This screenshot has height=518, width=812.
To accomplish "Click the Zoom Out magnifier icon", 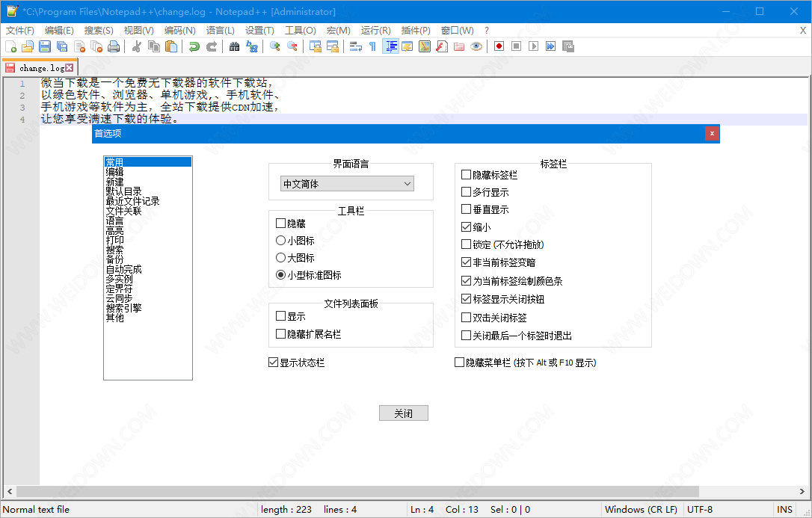I will (x=292, y=46).
